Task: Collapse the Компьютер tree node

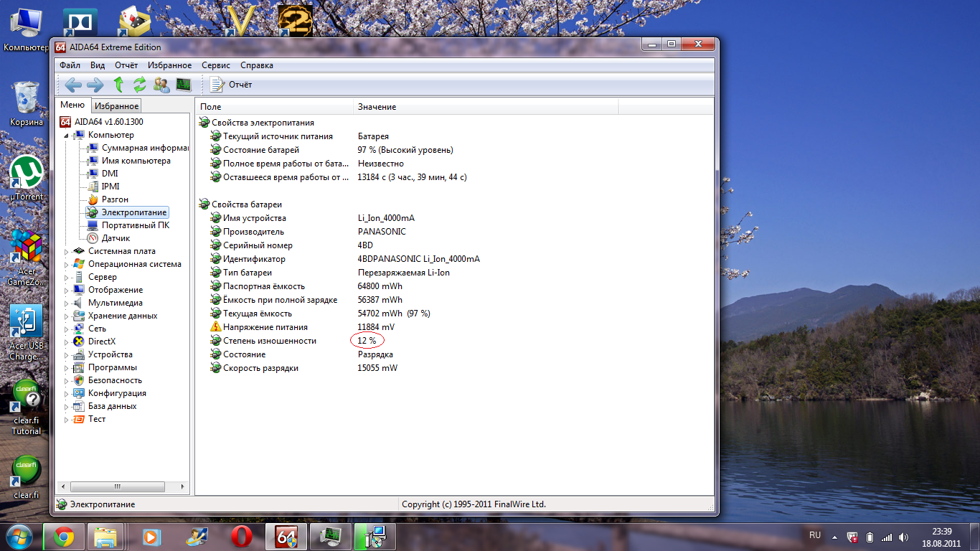Action: pyautogui.click(x=67, y=136)
